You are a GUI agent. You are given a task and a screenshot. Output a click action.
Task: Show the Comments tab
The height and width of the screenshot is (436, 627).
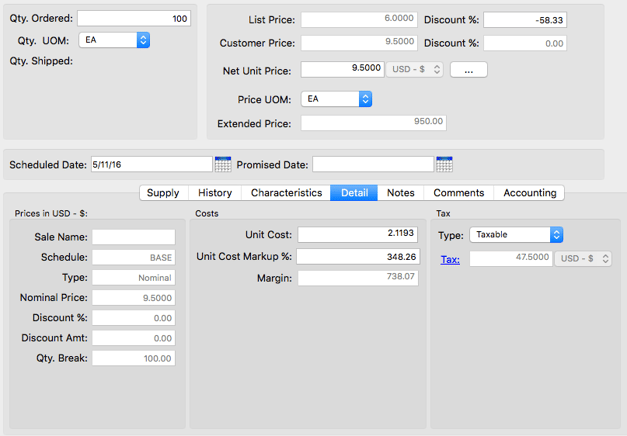coord(459,193)
